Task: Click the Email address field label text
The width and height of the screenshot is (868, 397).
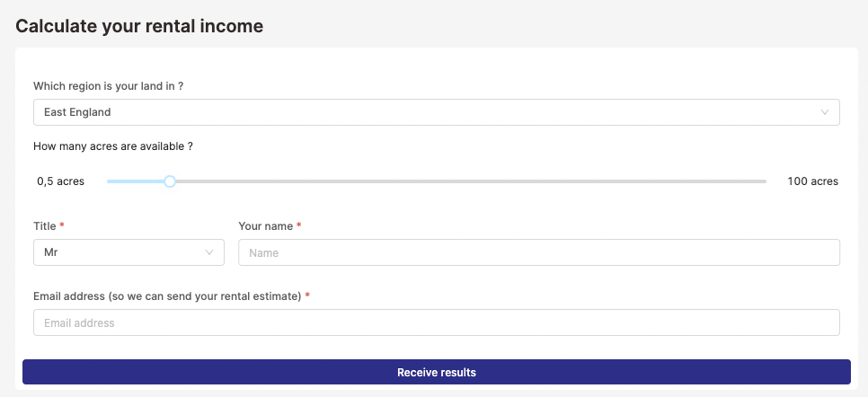Action: [167, 296]
